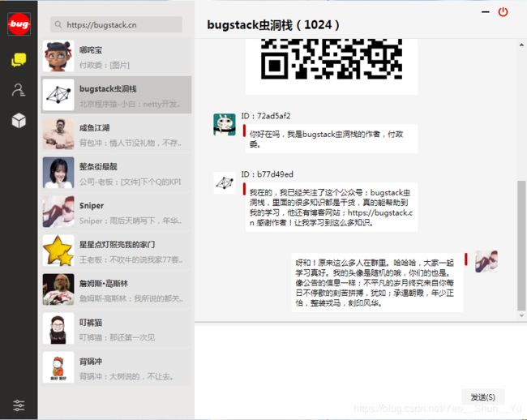Viewport: 527px width, 420px height.
Task: Click preview text 公司-老板：[文件]下个Q的KPI
Action: click(130, 182)
